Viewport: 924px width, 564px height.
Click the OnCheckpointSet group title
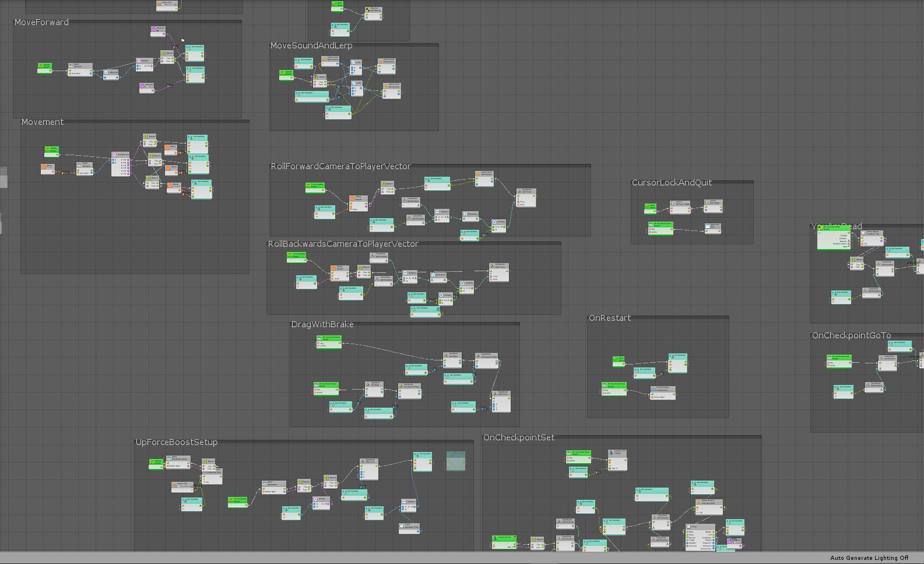(519, 437)
